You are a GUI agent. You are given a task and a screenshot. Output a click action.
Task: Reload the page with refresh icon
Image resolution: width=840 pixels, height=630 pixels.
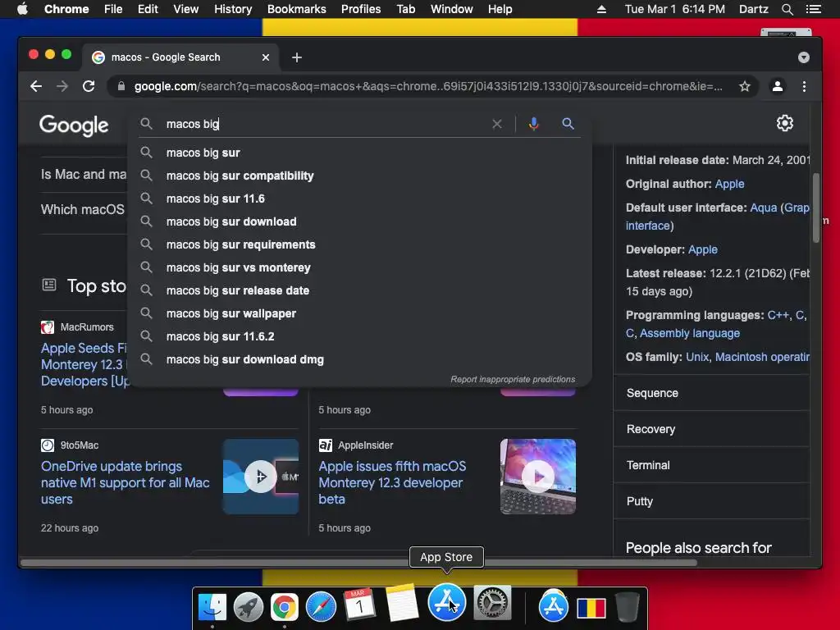89,86
